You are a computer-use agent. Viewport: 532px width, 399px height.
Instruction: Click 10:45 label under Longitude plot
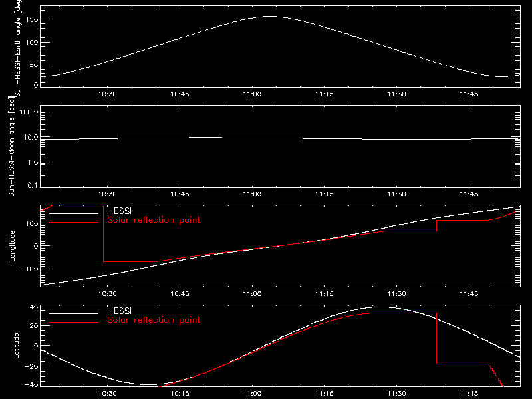tap(180, 294)
